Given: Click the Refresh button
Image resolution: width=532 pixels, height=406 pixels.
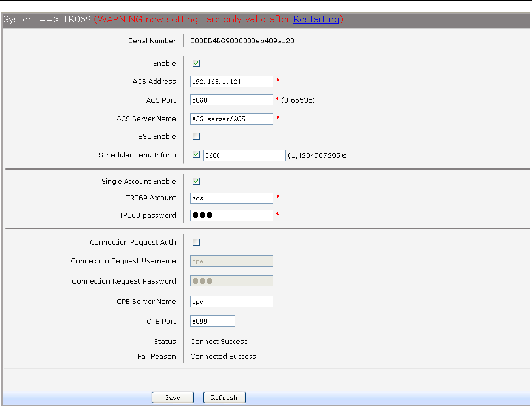Looking at the screenshot, I should coord(224,398).
